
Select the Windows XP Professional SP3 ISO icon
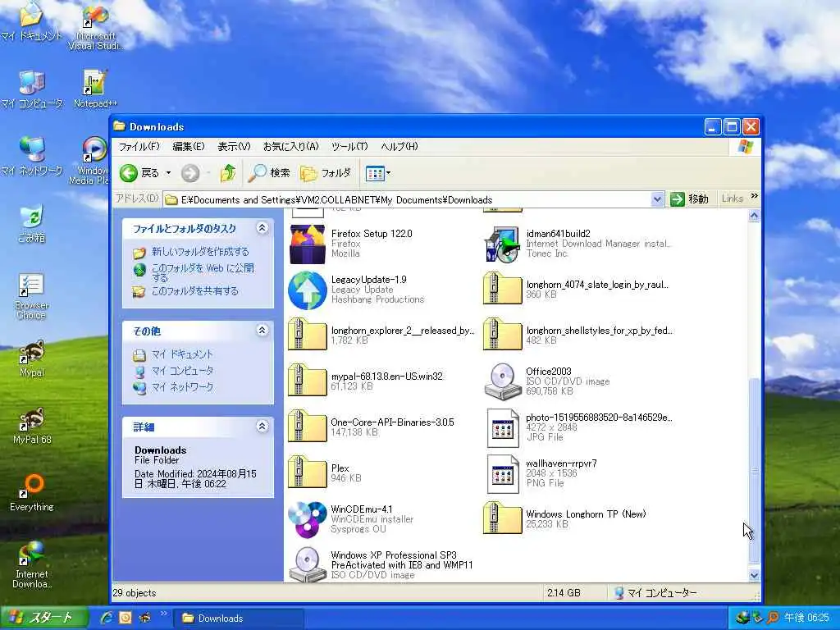307,564
